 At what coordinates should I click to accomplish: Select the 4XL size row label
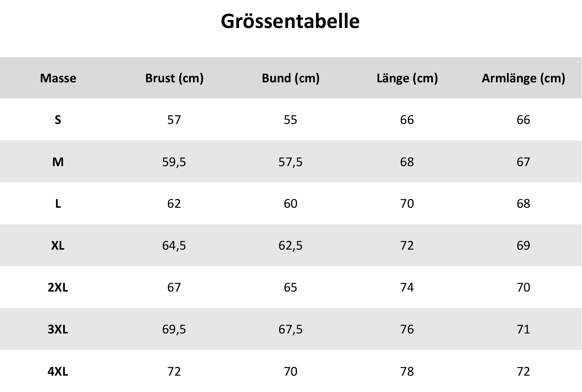click(x=58, y=371)
